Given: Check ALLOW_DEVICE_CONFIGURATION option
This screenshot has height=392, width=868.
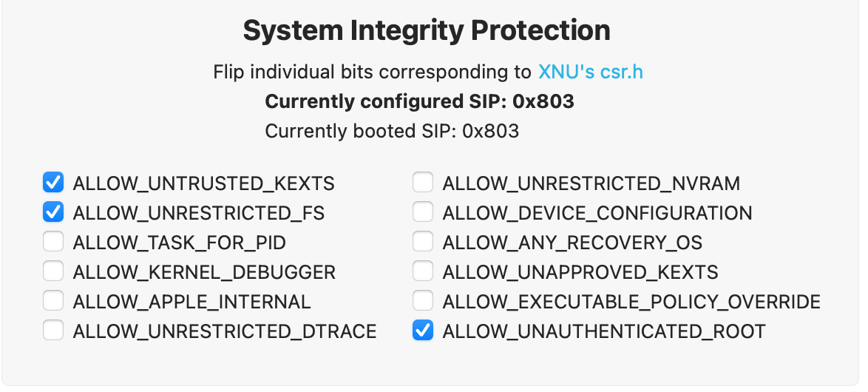Looking at the screenshot, I should pyautogui.click(x=422, y=212).
